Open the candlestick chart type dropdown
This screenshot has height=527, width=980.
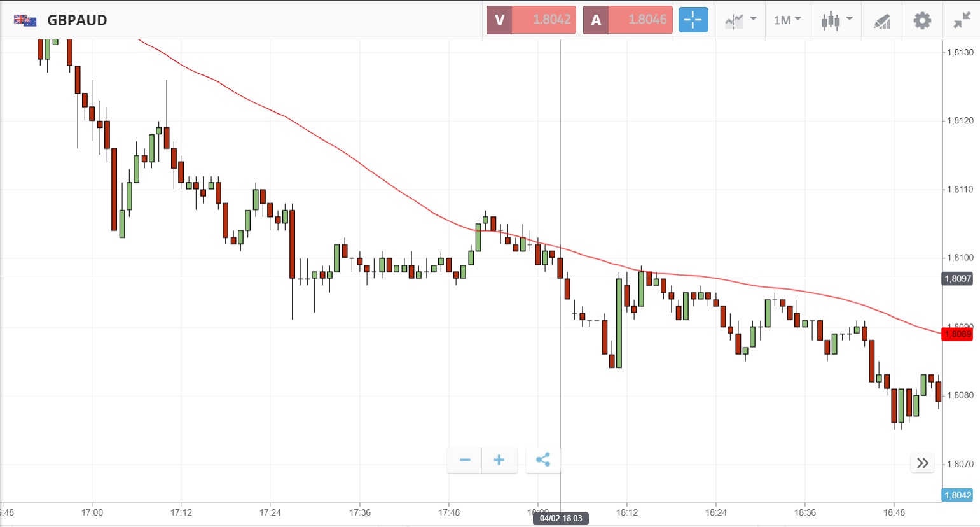pyautogui.click(x=836, y=20)
